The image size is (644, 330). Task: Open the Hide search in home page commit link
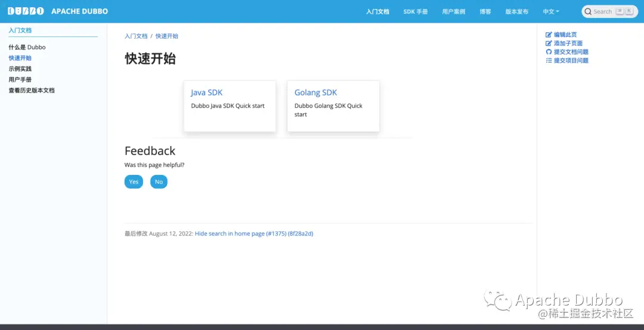[254, 233]
